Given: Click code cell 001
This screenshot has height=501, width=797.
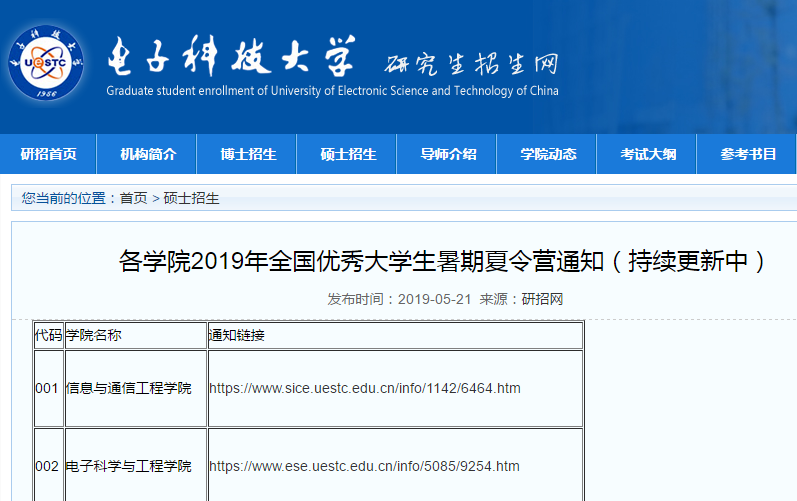Looking at the screenshot, I should (49, 388).
